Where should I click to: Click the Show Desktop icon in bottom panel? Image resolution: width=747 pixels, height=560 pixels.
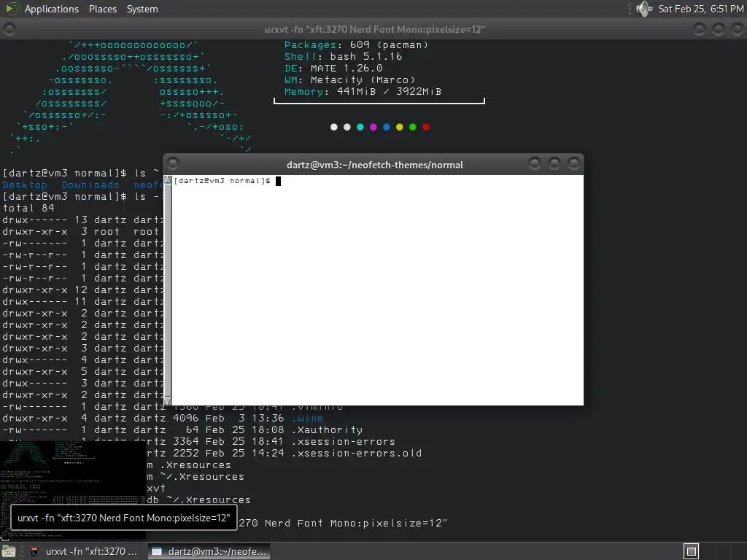coord(8,551)
